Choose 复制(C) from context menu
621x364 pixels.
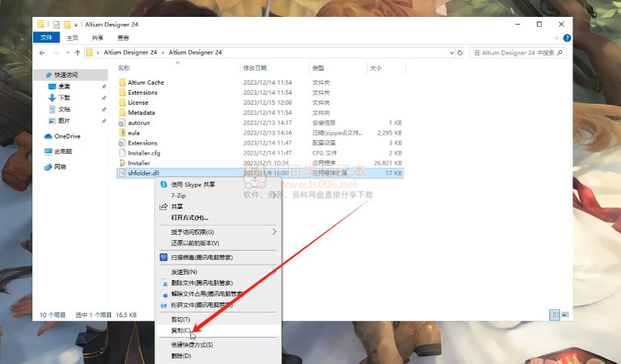click(x=218, y=330)
